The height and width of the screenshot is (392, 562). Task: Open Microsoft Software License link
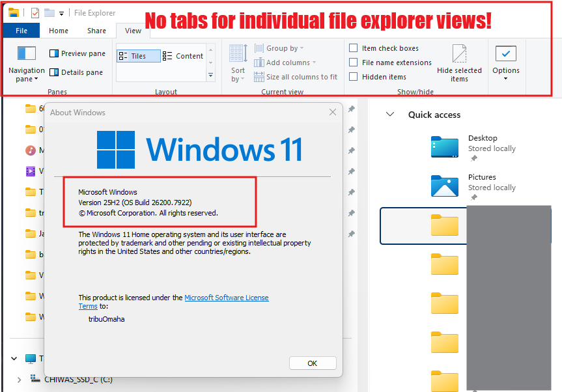pyautogui.click(x=227, y=298)
